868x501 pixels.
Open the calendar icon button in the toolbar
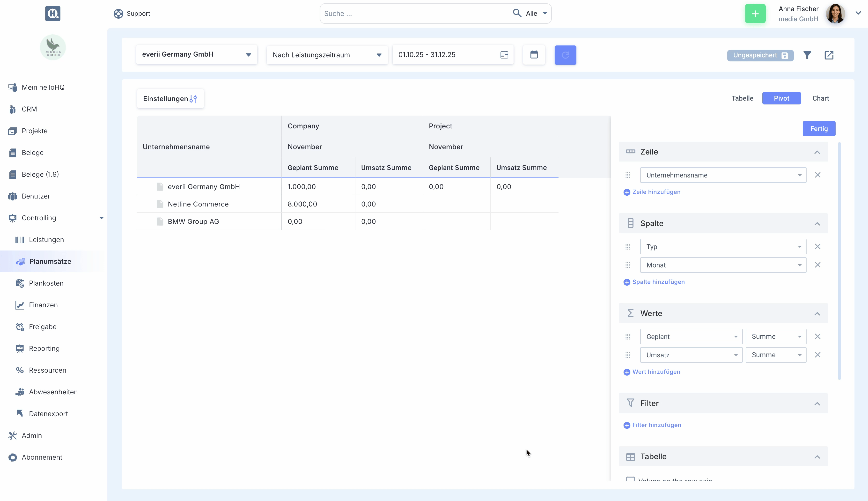click(x=534, y=55)
